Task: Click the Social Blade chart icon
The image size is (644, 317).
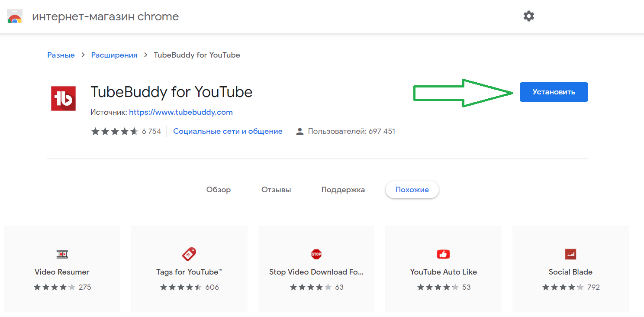Action: coord(570,254)
